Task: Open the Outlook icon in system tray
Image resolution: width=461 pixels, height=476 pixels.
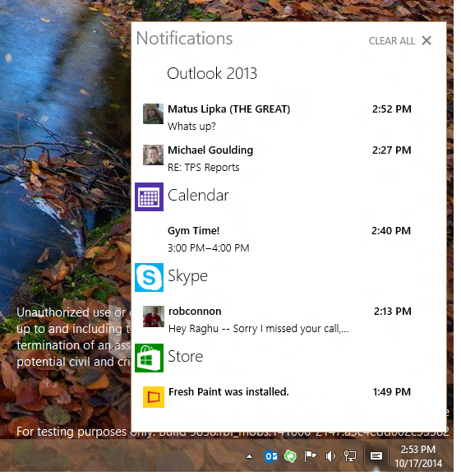Action: [270, 456]
